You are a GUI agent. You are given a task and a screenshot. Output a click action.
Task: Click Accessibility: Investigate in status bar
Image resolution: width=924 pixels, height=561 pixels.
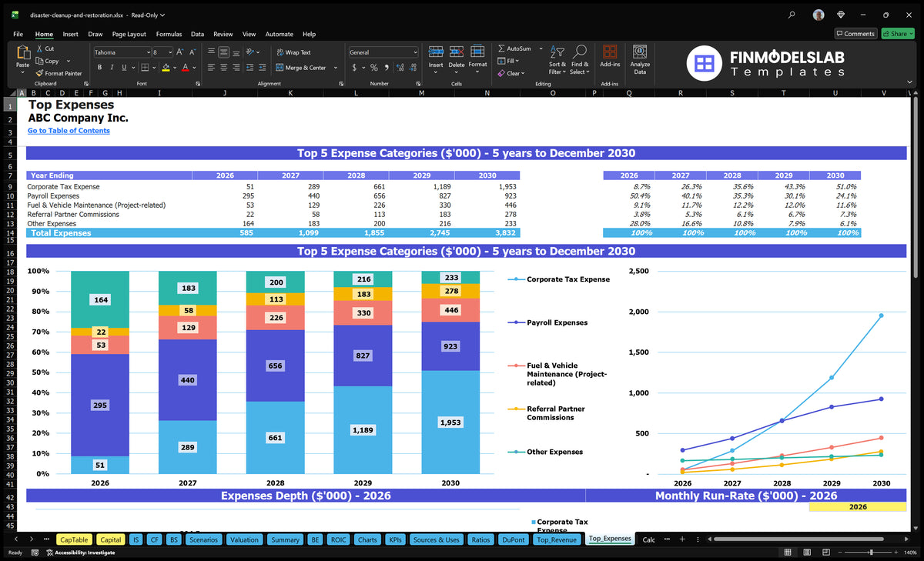[x=80, y=553]
